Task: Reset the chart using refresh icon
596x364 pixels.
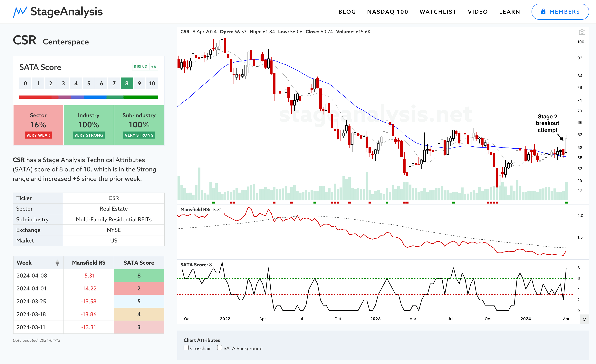Action: (x=584, y=319)
